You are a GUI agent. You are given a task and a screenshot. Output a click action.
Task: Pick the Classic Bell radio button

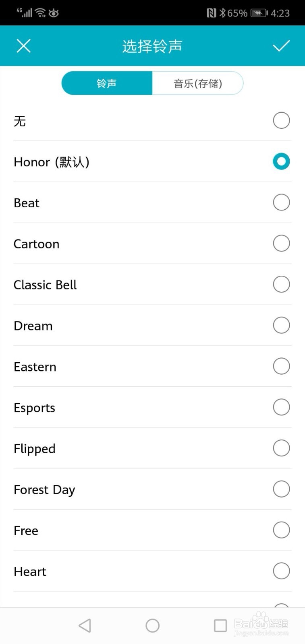click(281, 284)
